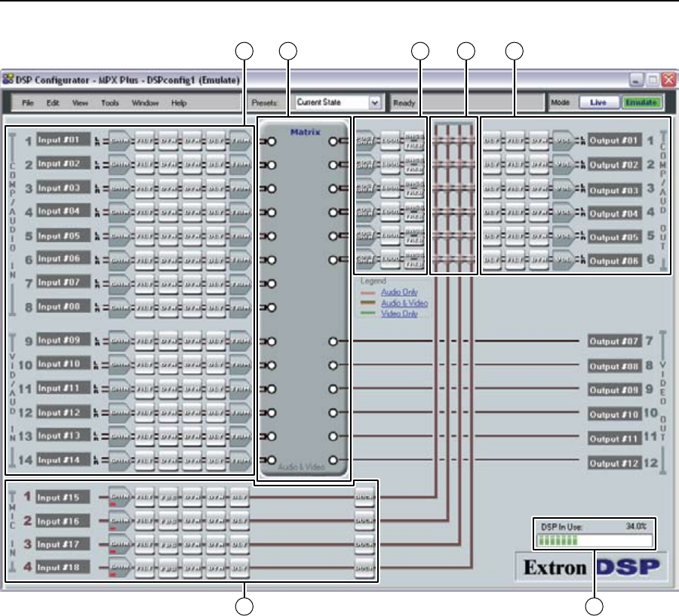Open the VOL block on Output #01
Image resolution: width=679 pixels, height=616 pixels.
[564, 141]
